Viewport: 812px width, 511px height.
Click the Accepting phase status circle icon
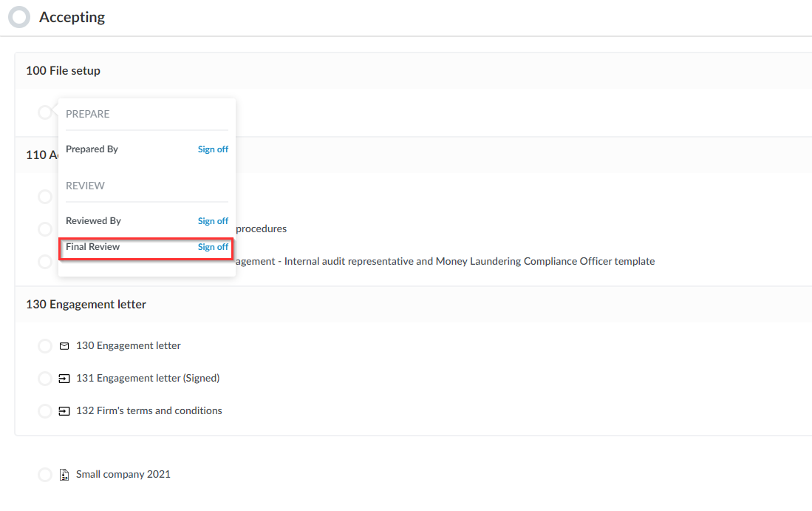tap(19, 17)
